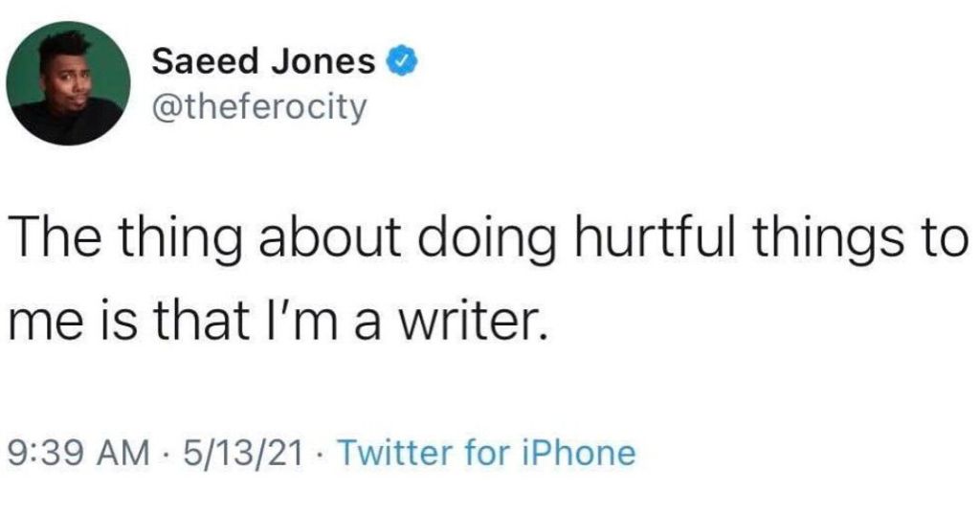Click the blue verified checkmark badge

point(400,63)
